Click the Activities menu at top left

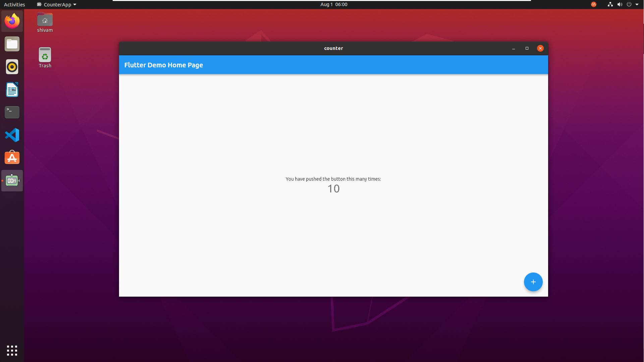point(15,4)
